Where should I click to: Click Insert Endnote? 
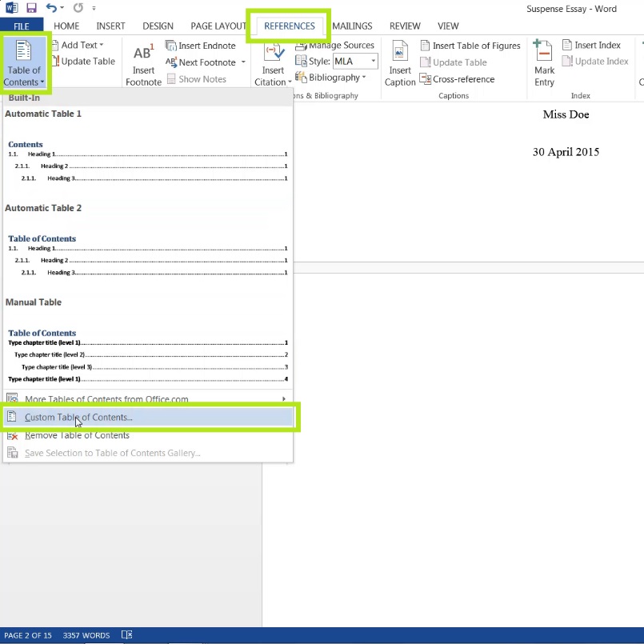[201, 46]
